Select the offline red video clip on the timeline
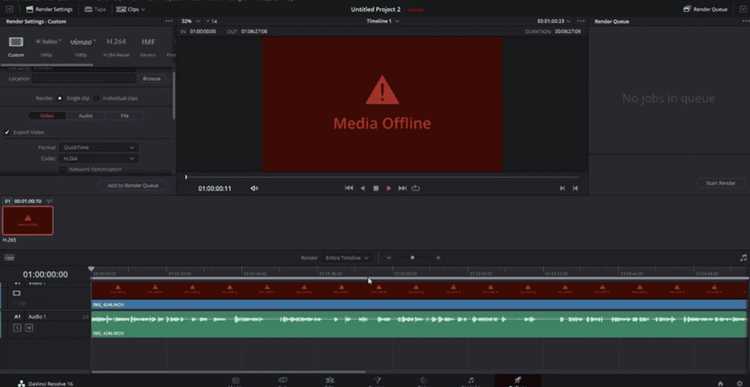 point(419,290)
